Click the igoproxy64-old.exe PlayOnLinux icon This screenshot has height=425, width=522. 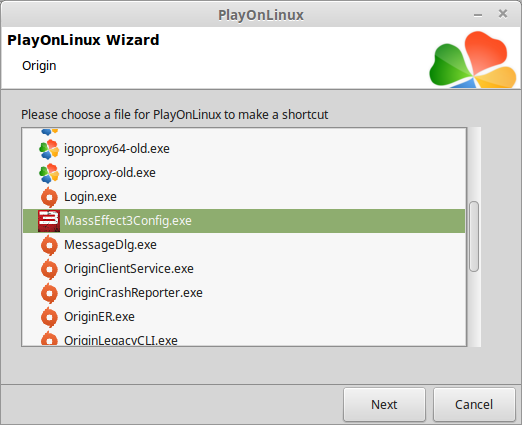point(49,149)
